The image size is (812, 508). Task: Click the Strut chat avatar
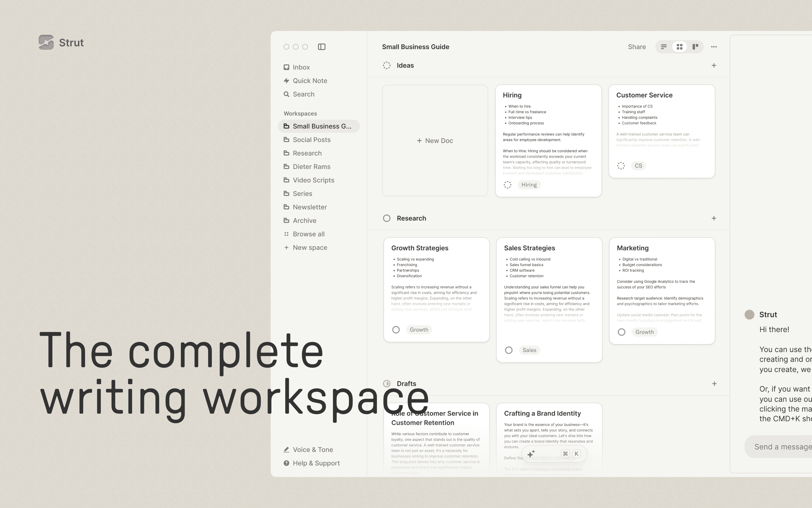click(749, 315)
